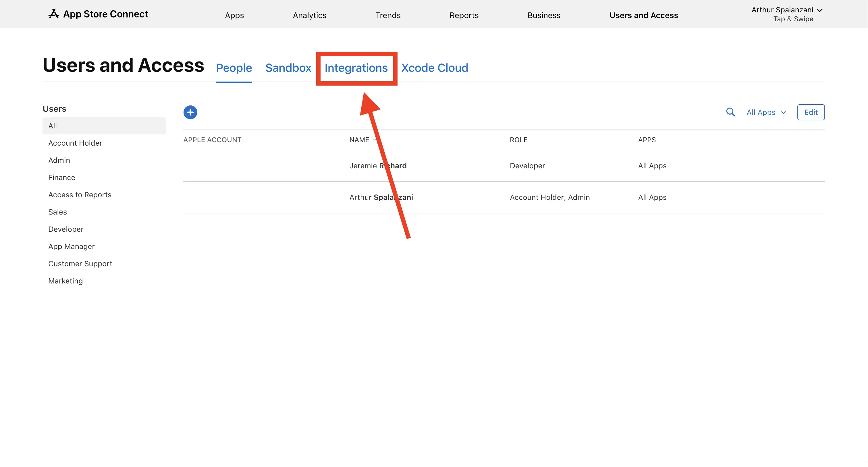The width and height of the screenshot is (868, 467).
Task: Open Analytics in the top navigation
Action: click(310, 15)
